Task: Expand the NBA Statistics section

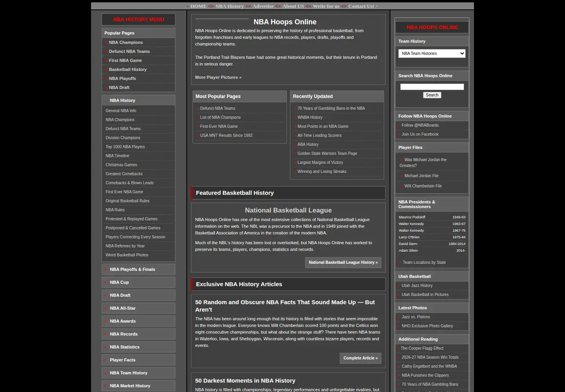Action: point(139,347)
